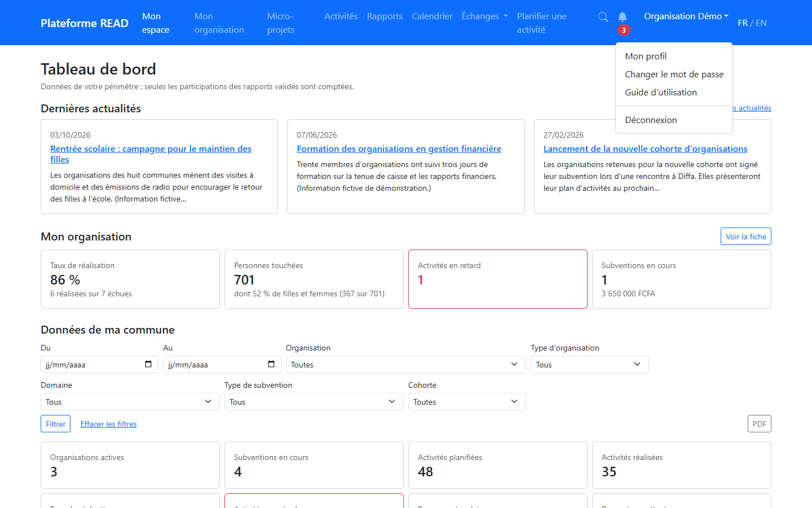The image size is (812, 508).
Task: Open the Guide d'utilisation menu entry
Action: pos(674,93)
